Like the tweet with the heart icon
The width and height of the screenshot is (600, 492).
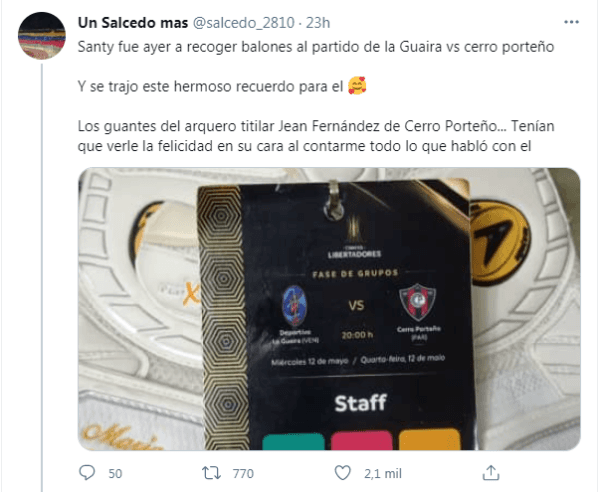[x=342, y=473]
